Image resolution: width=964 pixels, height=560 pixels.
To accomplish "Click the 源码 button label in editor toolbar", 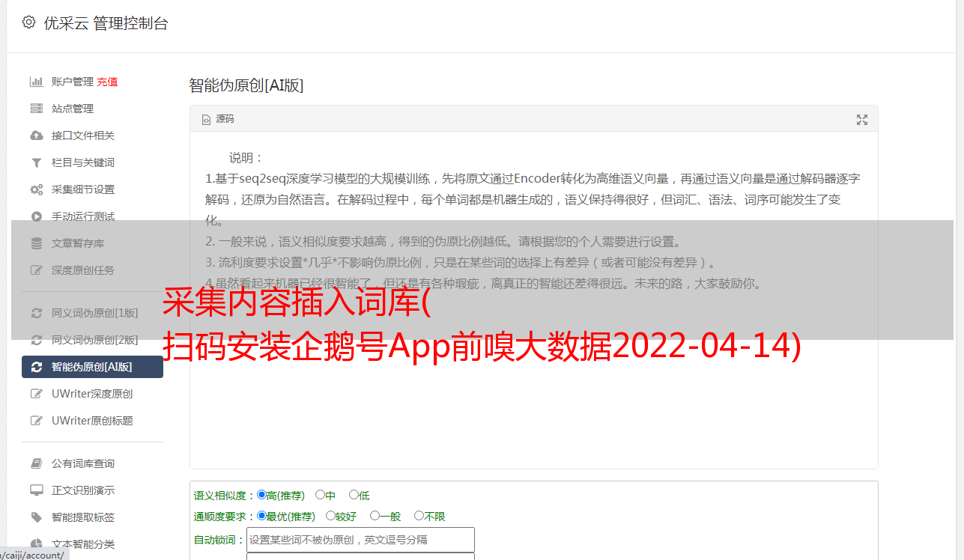I will tap(225, 119).
